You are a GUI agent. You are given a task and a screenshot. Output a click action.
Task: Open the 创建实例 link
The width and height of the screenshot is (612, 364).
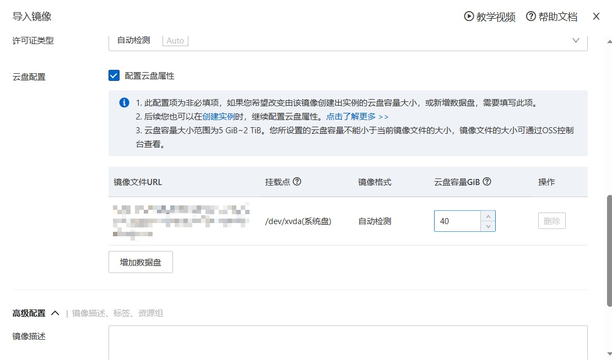tap(219, 117)
